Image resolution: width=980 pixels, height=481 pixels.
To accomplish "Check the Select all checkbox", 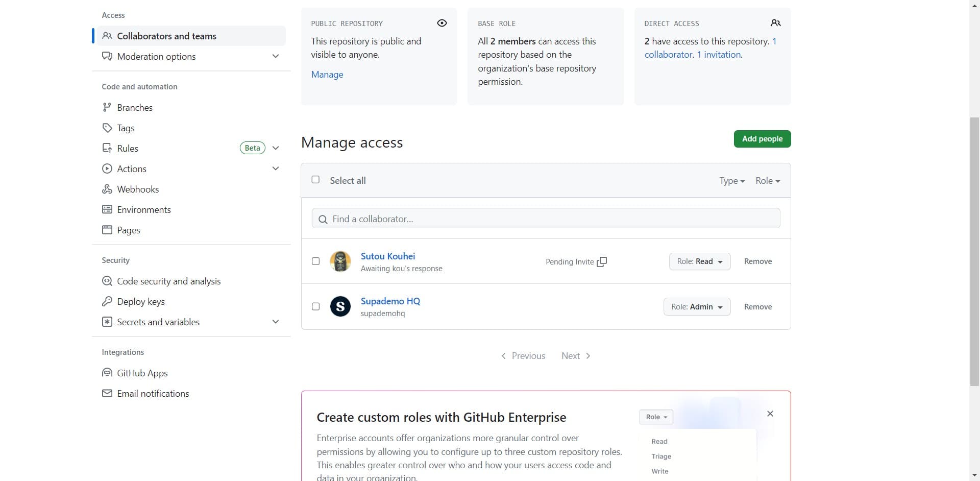I will coord(315,180).
